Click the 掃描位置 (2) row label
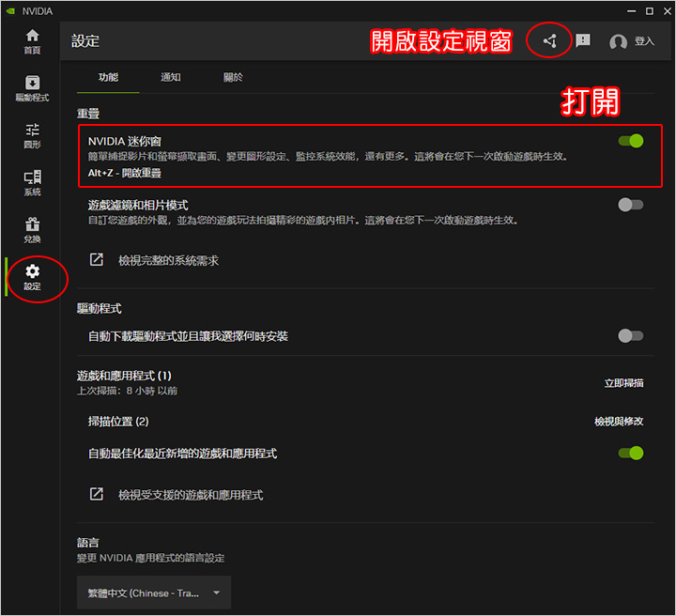This screenshot has height=616, width=676. [x=118, y=422]
